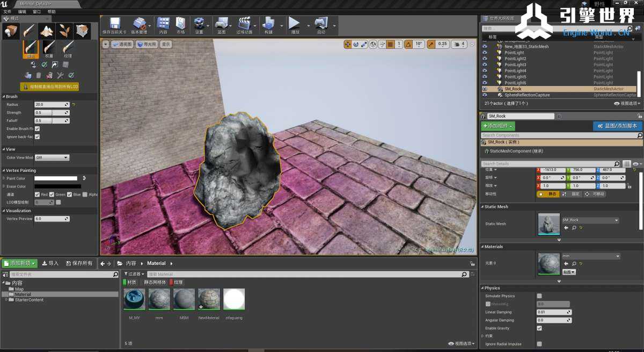644x352 pixels.
Task: Open the 内容 content browser toolbar button
Action: 164,26
